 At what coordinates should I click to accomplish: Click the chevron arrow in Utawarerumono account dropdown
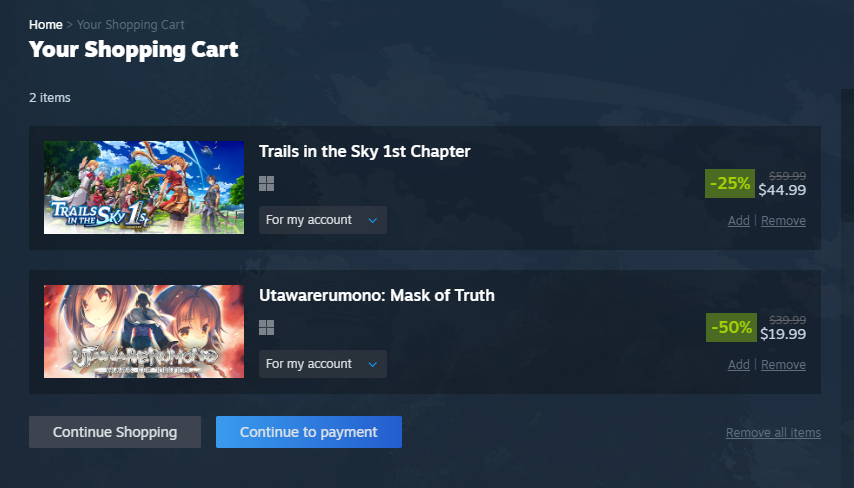[373, 364]
